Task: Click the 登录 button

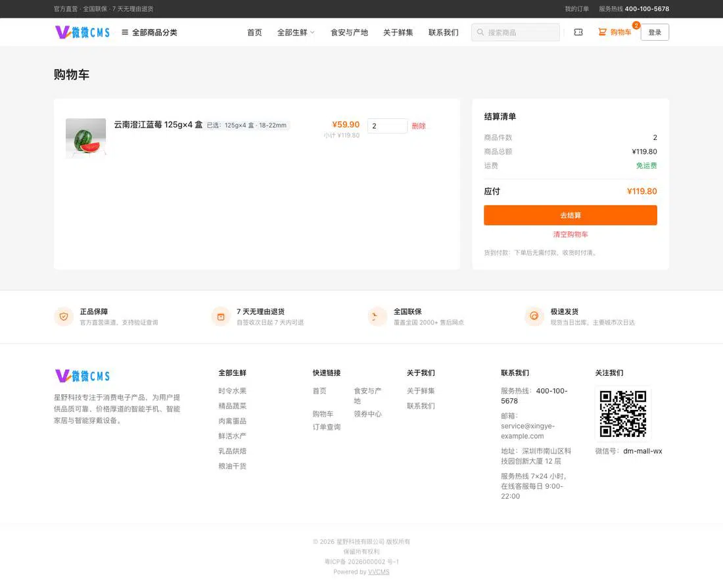Action: (655, 32)
